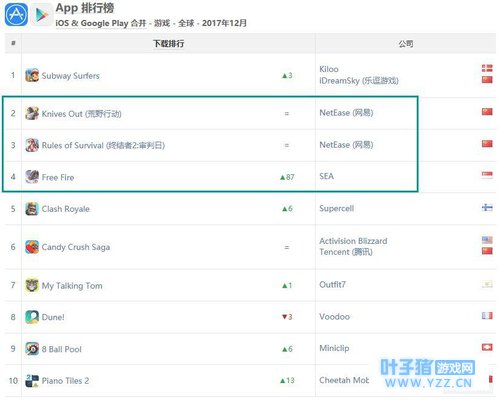Click the Singapore flag in Free Fire row
The width and height of the screenshot is (499, 400).
(x=487, y=175)
